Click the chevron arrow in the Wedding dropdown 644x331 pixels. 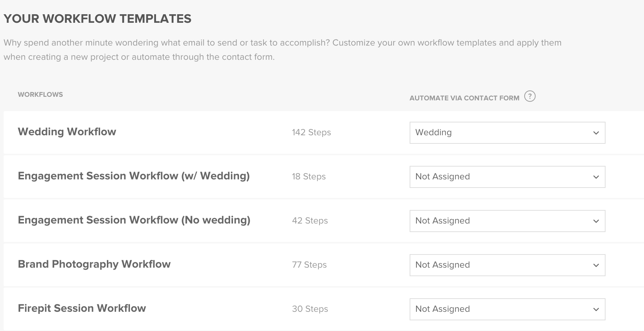[596, 133]
